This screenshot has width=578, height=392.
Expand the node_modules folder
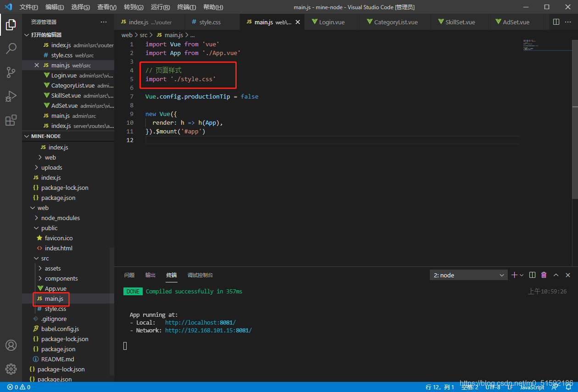point(60,218)
